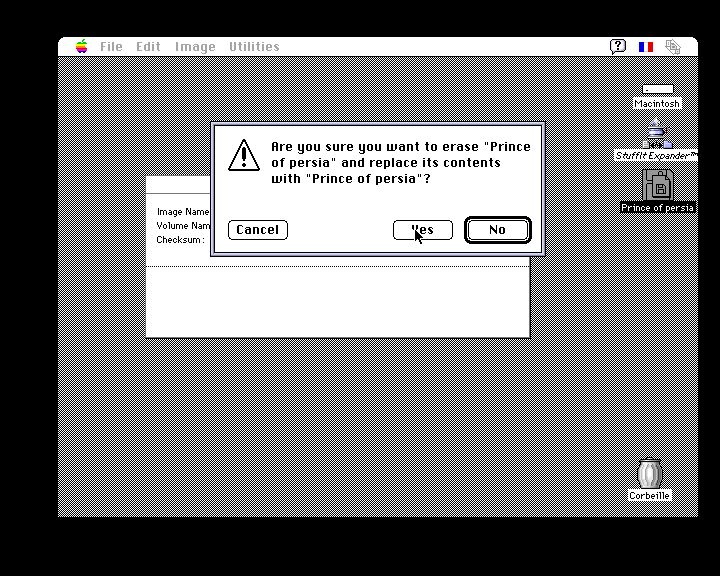The height and width of the screenshot is (576, 720).
Task: Click the warning triangle icon in dialog
Action: coord(244,156)
